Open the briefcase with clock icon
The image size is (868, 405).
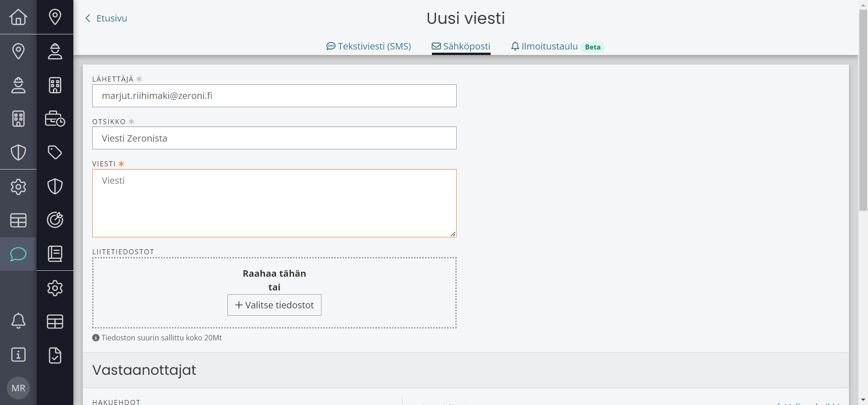click(55, 119)
